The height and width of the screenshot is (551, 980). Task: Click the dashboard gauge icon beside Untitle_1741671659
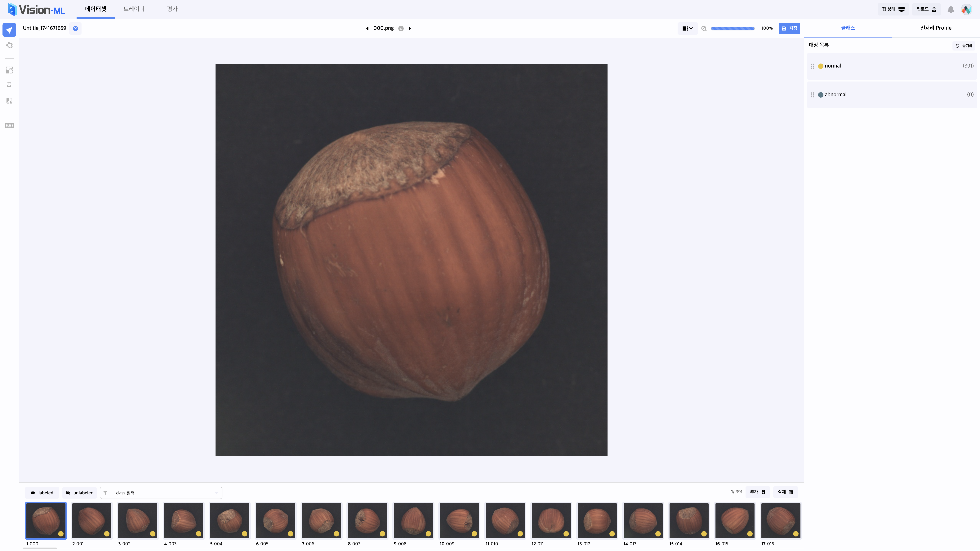click(x=75, y=29)
